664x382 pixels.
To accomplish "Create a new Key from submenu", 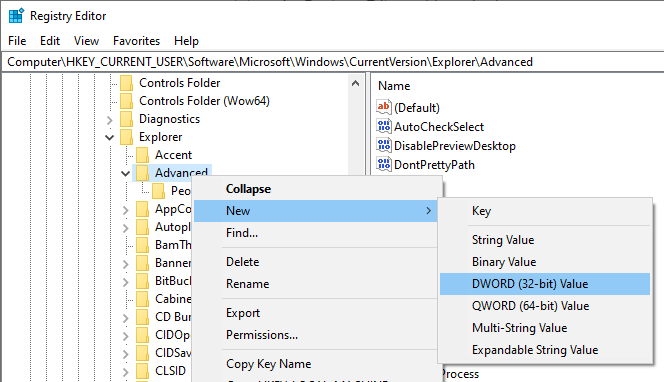I will coord(545,211).
